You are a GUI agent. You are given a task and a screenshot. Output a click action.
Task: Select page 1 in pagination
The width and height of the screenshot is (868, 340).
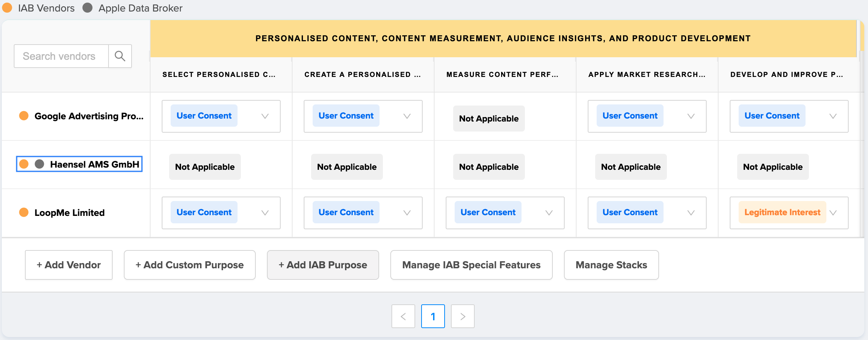(433, 316)
